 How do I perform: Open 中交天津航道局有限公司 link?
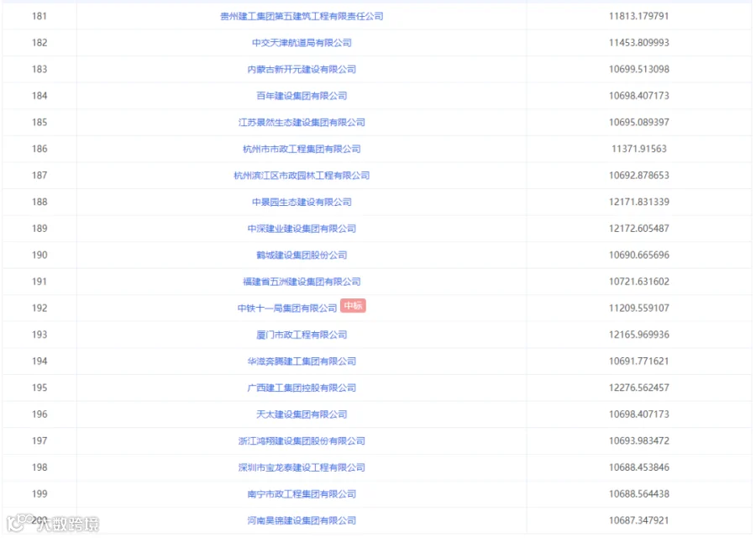(302, 43)
